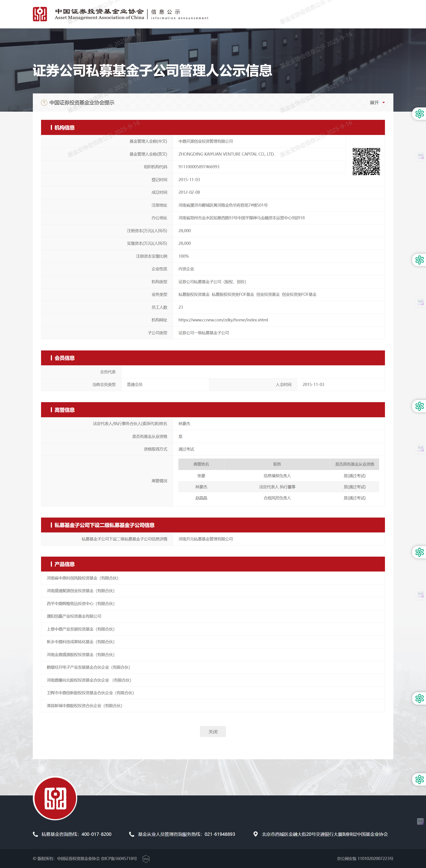Open the 中国证券投资基金业协会提示 notice bar

(82, 103)
